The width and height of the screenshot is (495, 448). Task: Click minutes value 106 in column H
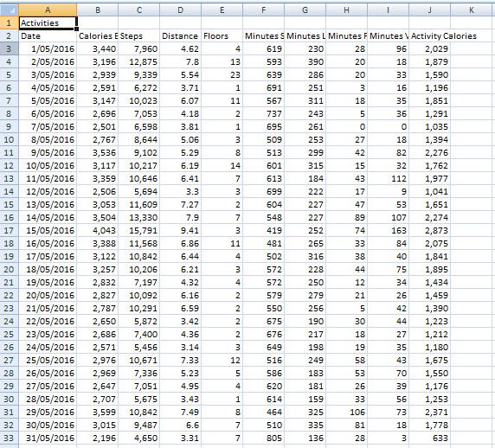click(347, 412)
